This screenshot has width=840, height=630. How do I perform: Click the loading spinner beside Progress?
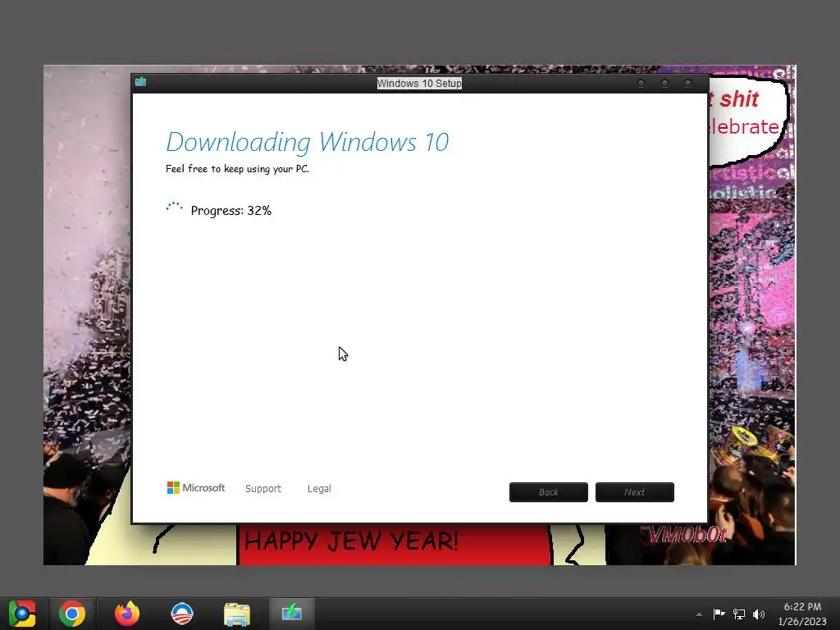(174, 208)
